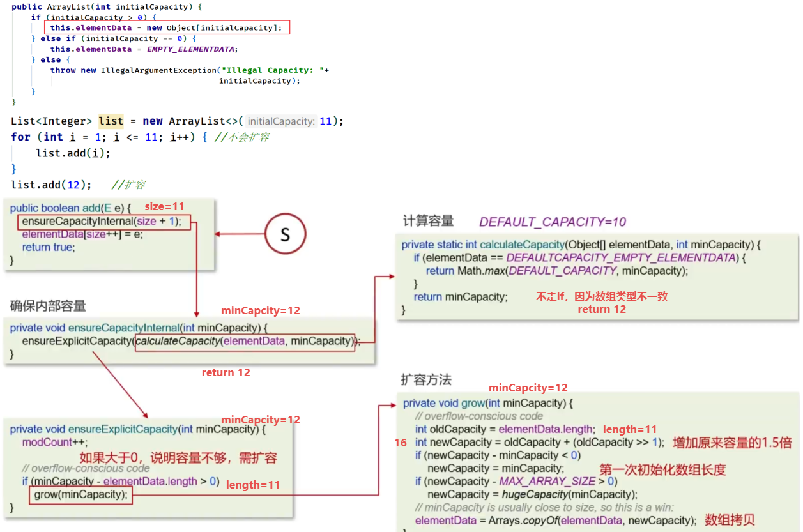The width and height of the screenshot is (803, 532).
Task: Click the 计算容量 heading
Action: pyautogui.click(x=428, y=221)
